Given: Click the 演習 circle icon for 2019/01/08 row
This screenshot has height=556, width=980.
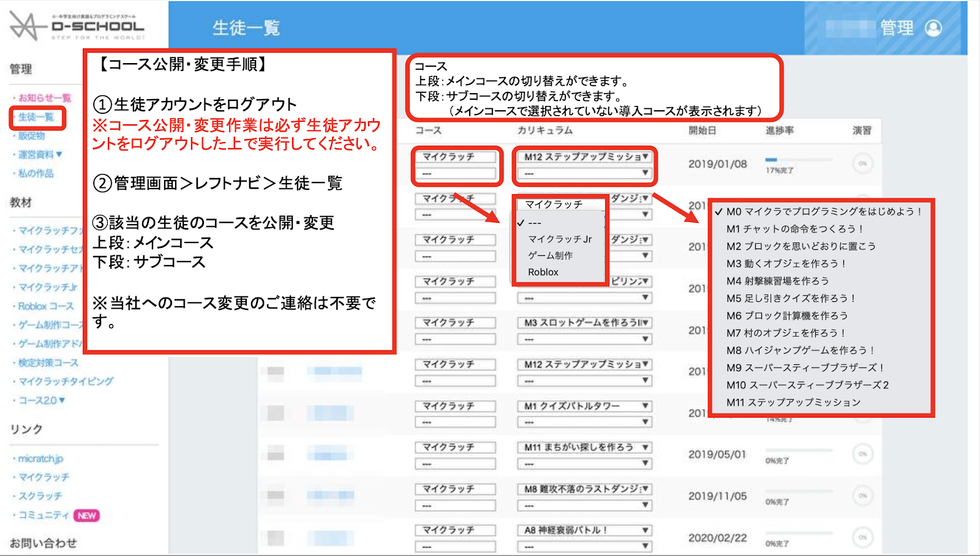Looking at the screenshot, I should click(x=862, y=163).
